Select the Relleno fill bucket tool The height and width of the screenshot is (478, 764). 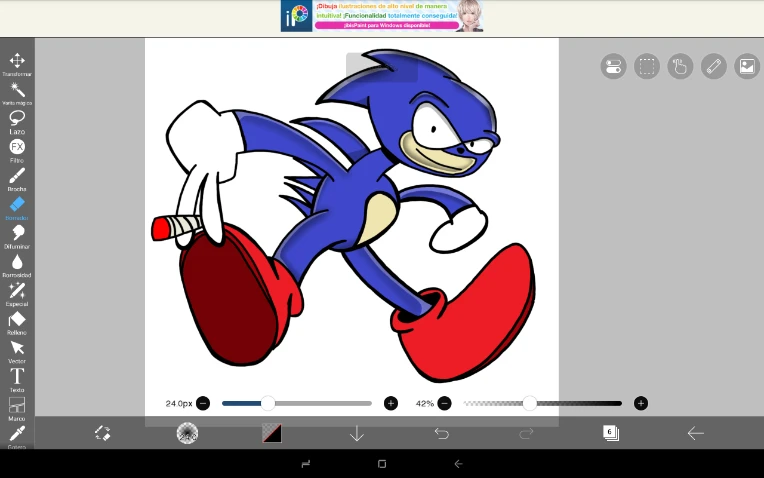point(17,323)
